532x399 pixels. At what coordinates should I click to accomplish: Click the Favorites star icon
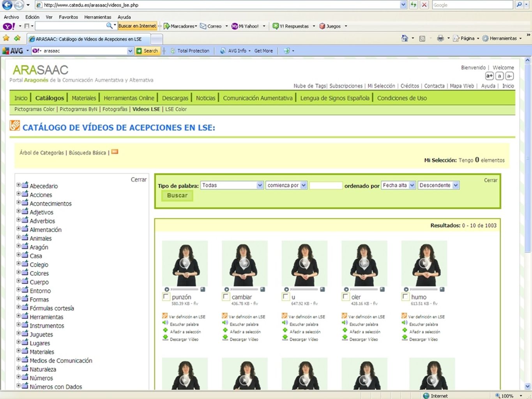click(6, 38)
